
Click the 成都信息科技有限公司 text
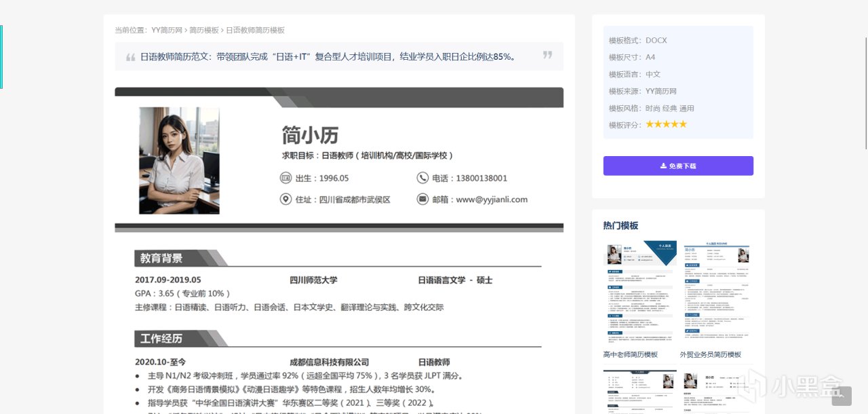tap(330, 362)
